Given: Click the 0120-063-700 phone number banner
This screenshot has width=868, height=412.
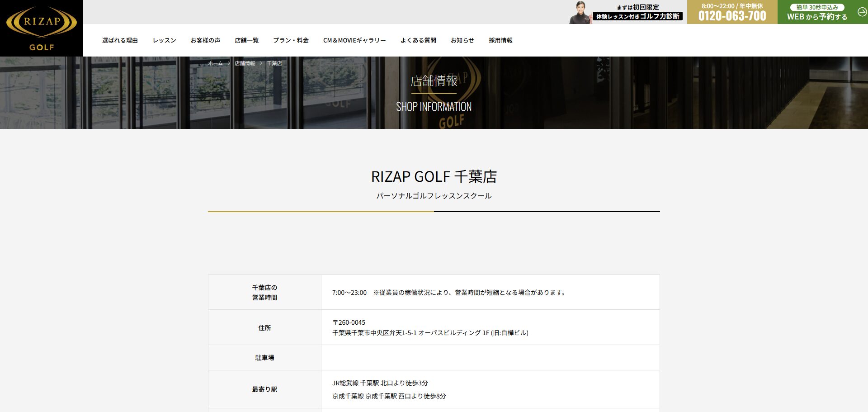Looking at the screenshot, I should (x=732, y=12).
